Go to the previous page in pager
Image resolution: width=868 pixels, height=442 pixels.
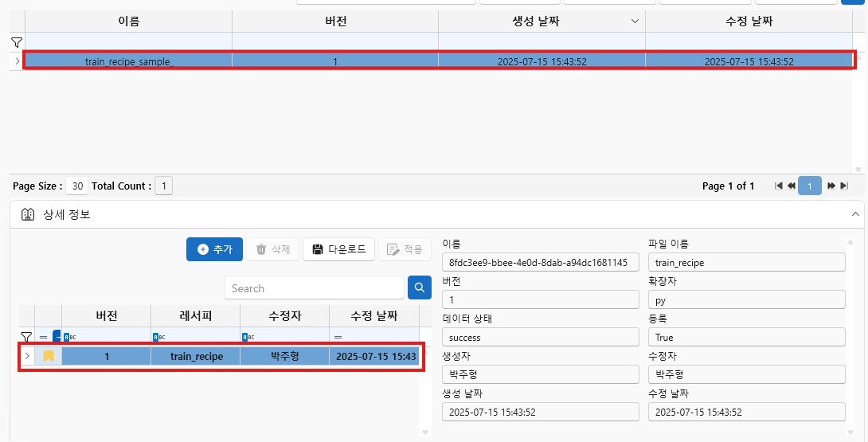tap(792, 186)
